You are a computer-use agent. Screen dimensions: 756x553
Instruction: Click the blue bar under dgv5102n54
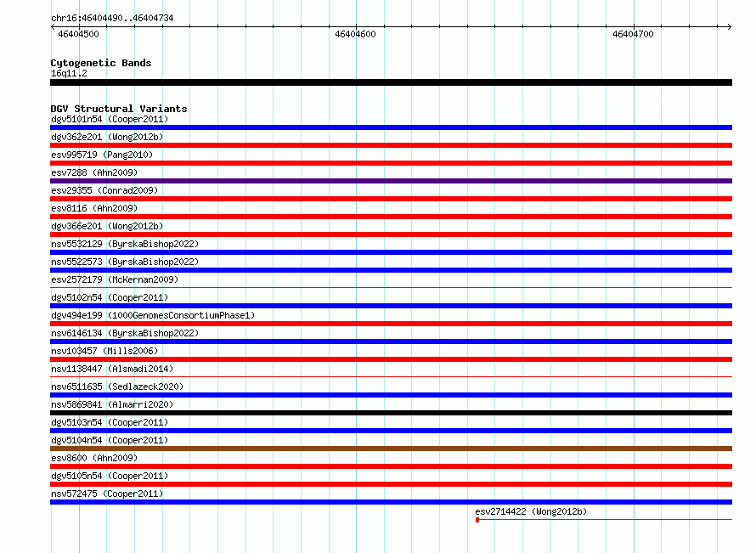(x=391, y=306)
